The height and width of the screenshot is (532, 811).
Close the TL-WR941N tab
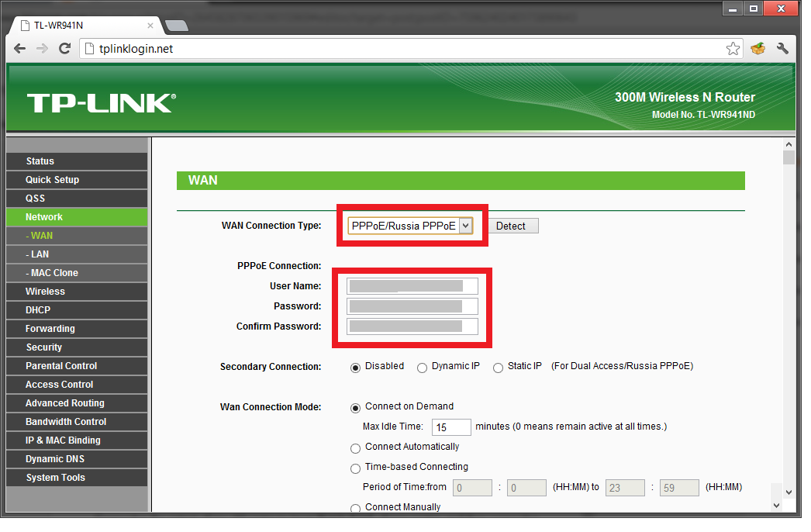[x=150, y=26]
